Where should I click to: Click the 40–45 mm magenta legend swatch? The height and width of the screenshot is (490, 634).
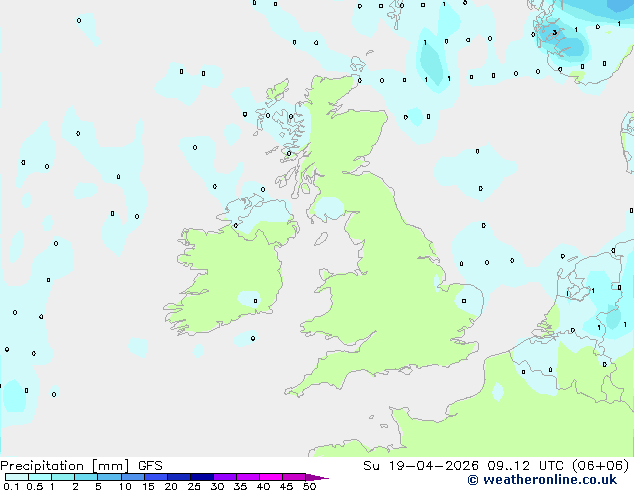(x=271, y=477)
